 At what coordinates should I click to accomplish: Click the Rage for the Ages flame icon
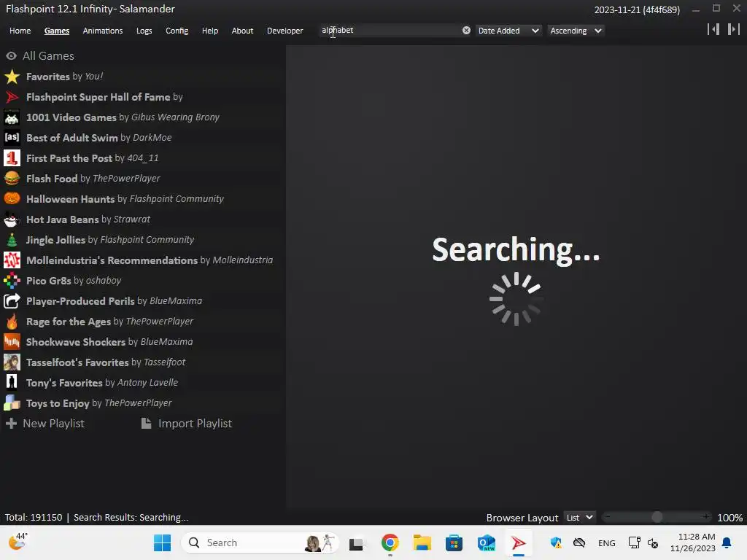click(x=12, y=322)
